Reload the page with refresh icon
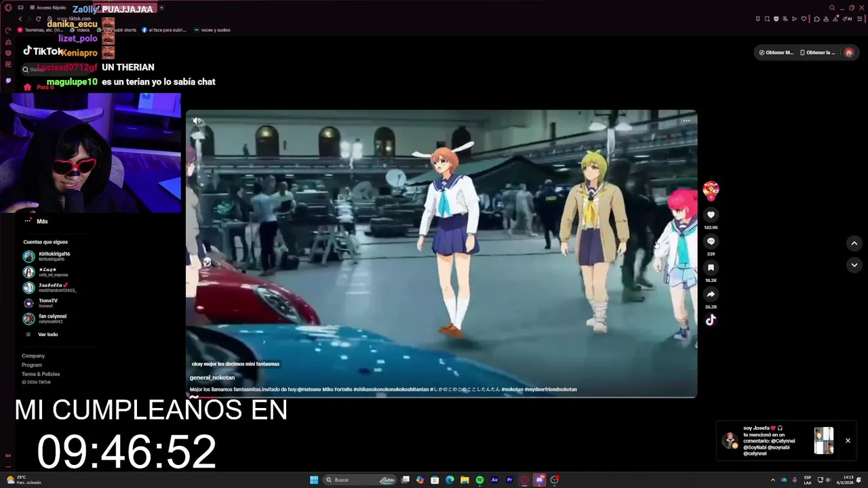Screen dimensions: 868x488 39,19
